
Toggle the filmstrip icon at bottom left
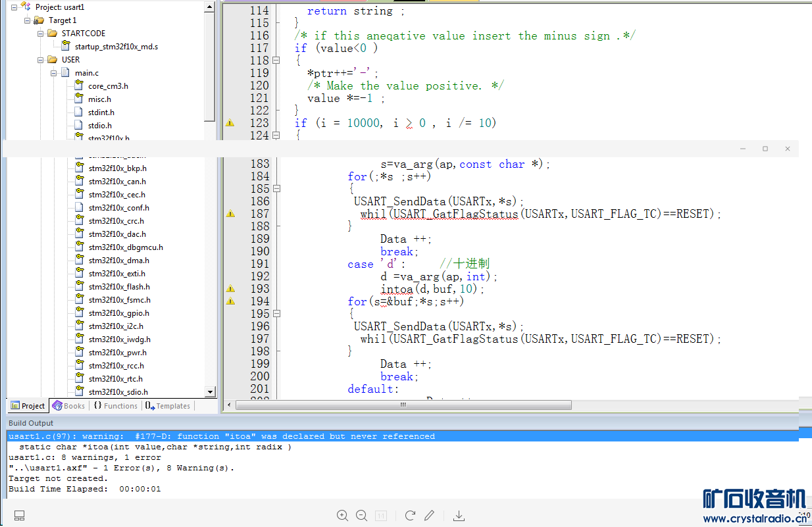tap(20, 516)
